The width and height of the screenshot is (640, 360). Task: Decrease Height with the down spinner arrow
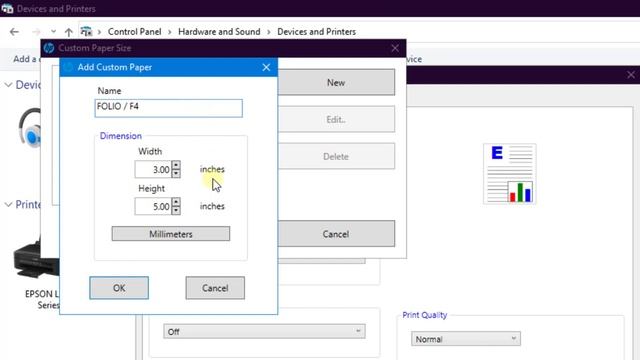(176, 211)
